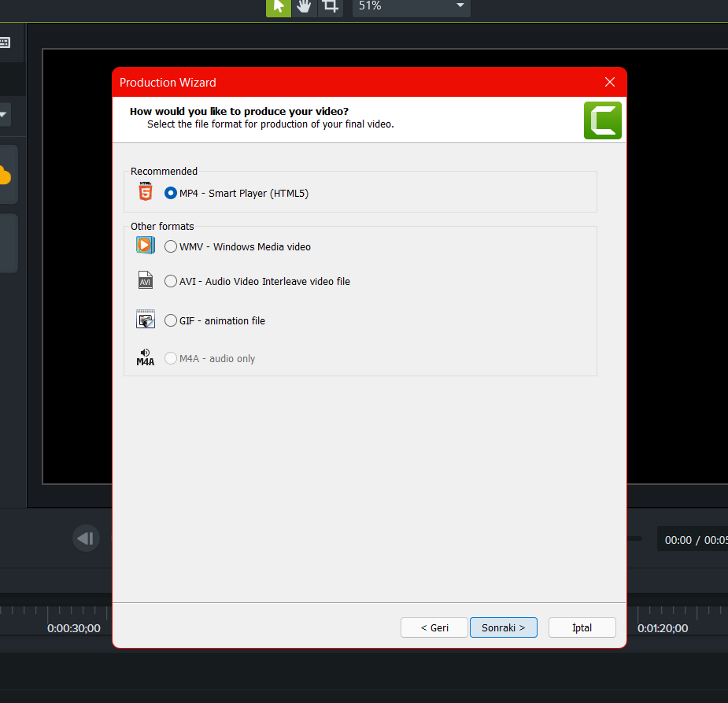The height and width of the screenshot is (703, 728).
Task: Choose AVI - Audio Video Interleave option
Action: tap(257, 281)
